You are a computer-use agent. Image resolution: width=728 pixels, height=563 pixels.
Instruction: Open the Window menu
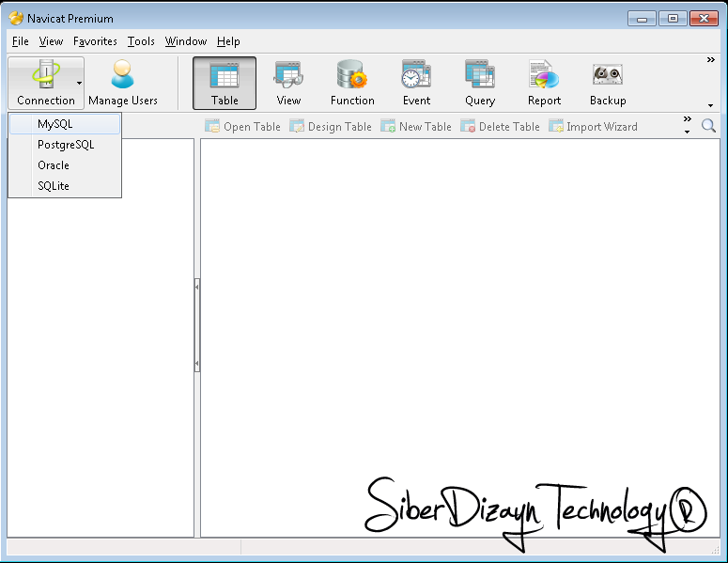pyautogui.click(x=186, y=41)
